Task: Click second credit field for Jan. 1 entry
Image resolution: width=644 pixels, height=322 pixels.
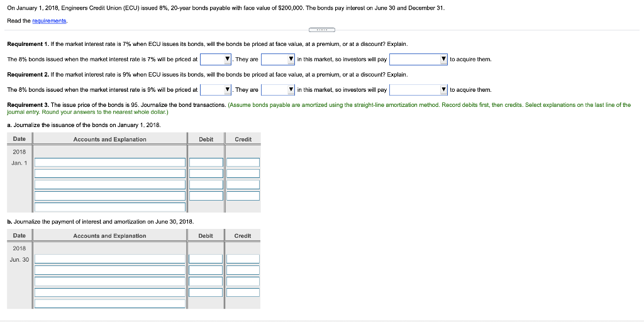Action: (x=243, y=174)
